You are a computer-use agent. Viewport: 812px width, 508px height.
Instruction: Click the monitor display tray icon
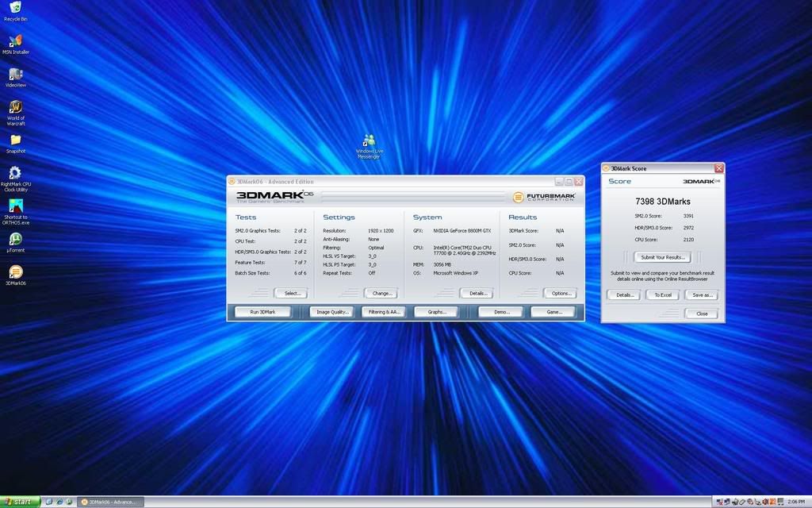point(780,502)
